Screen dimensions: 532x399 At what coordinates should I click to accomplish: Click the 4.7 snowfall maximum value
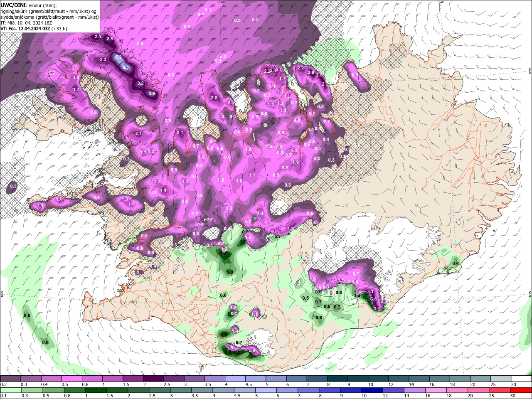click(x=126, y=67)
